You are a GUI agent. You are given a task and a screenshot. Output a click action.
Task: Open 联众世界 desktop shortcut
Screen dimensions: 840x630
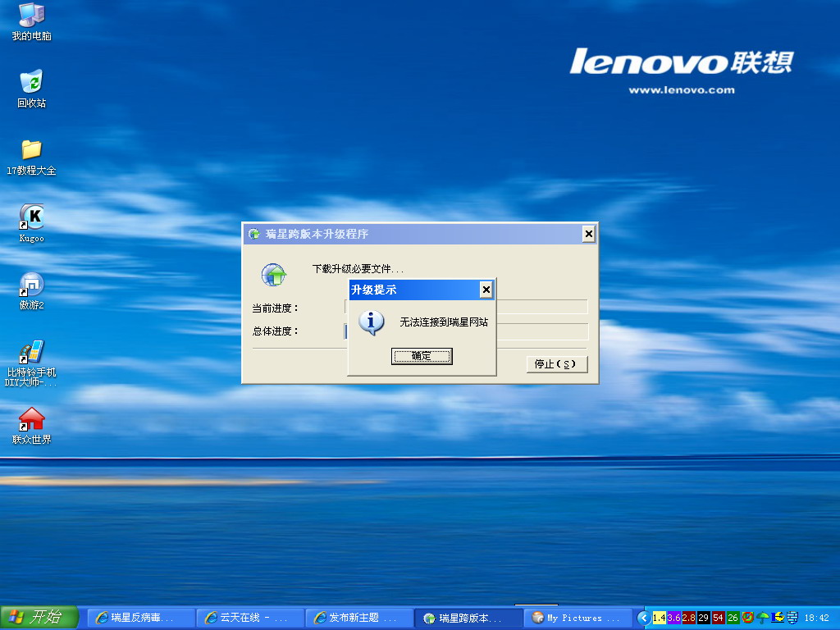pyautogui.click(x=31, y=419)
